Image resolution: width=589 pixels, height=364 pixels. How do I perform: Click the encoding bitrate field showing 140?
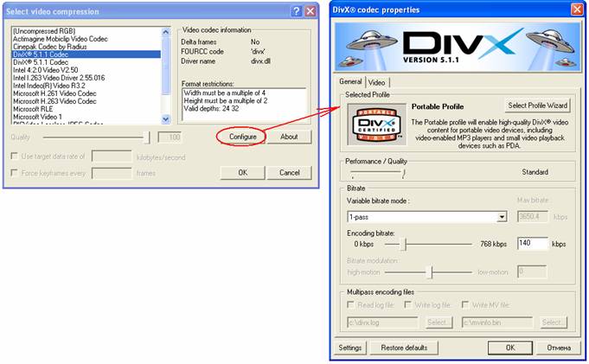[x=533, y=244]
